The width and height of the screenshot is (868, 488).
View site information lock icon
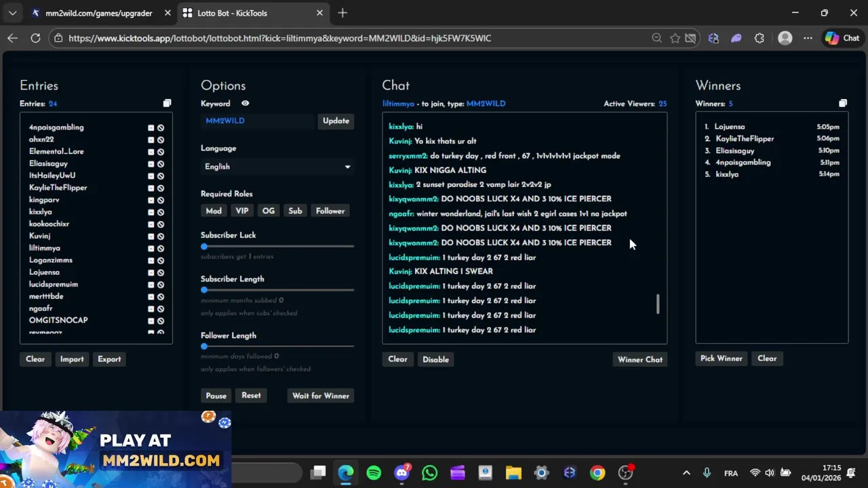pyautogui.click(x=59, y=38)
